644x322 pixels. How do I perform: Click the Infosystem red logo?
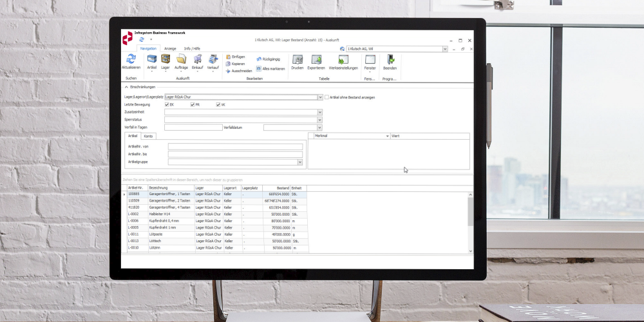click(x=128, y=38)
